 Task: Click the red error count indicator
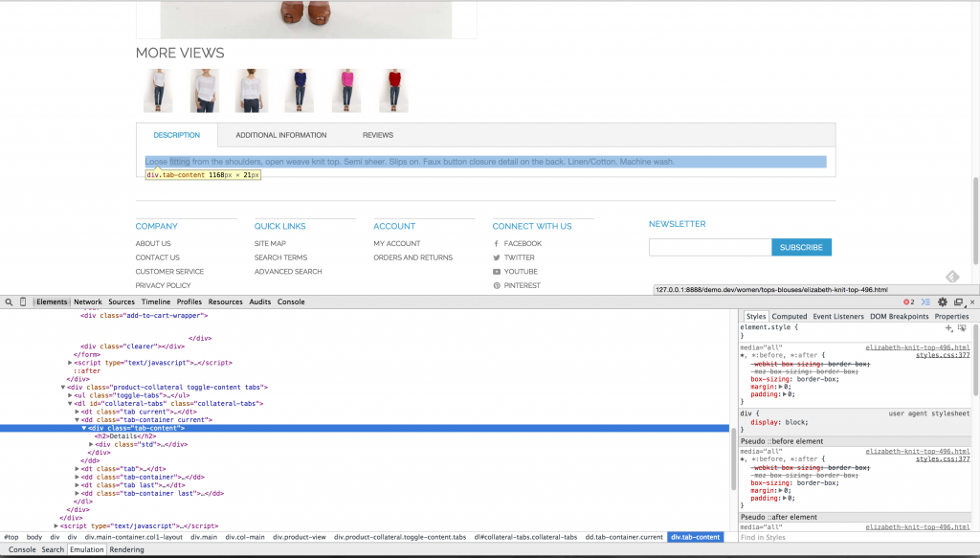tap(909, 301)
